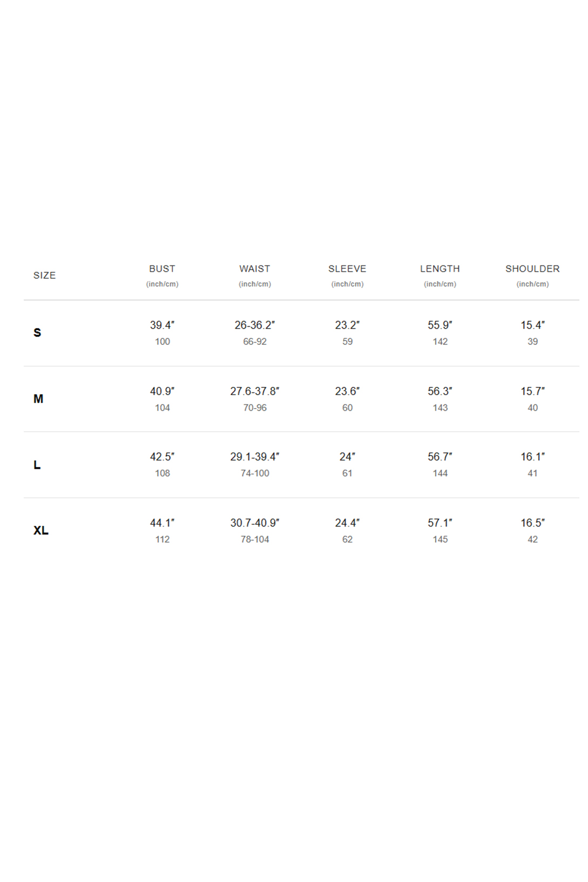Image resolution: width=588 pixels, height=882 pixels.
Task: Select the 112 bust centimeter value
Action: tap(162, 539)
